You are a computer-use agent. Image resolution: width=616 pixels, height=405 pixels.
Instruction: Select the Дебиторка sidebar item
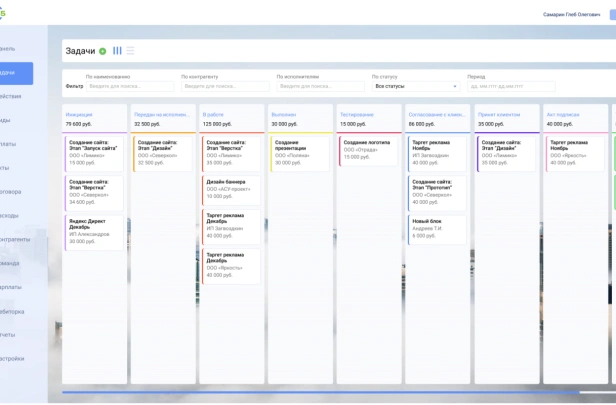[12, 312]
